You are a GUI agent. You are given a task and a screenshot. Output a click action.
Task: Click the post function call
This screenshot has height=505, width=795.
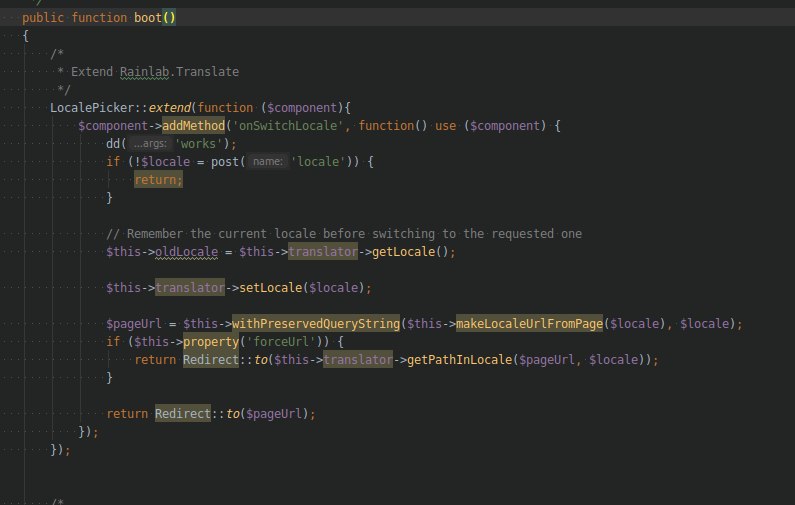pyautogui.click(x=225, y=162)
